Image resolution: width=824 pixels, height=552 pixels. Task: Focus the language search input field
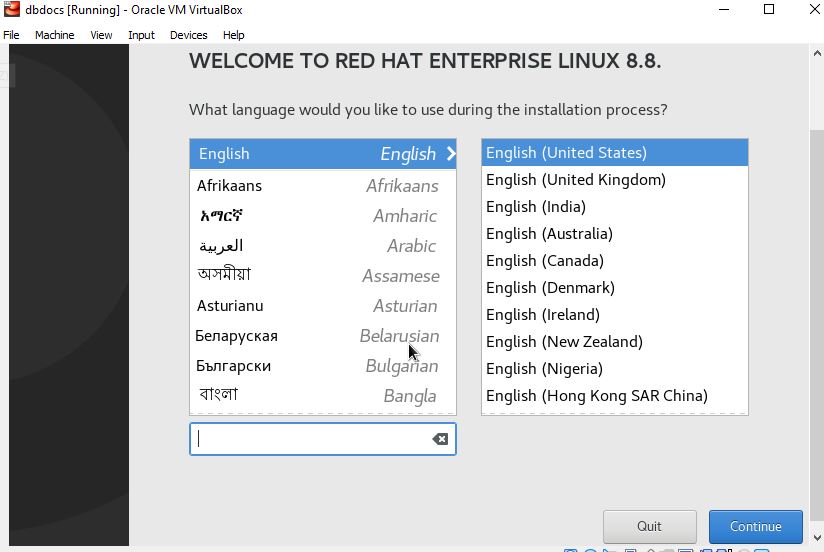(323, 439)
